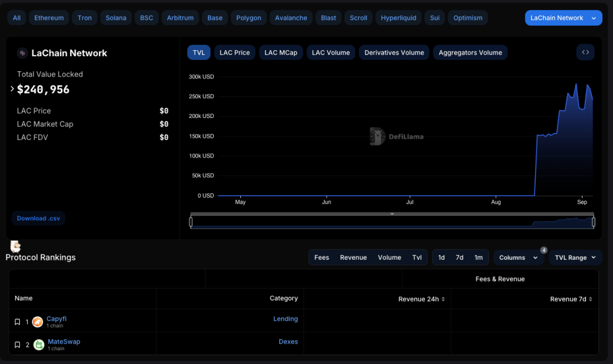This screenshot has height=364, width=613.
Task: Switch to the Ethereum chain tab
Action: [49, 18]
